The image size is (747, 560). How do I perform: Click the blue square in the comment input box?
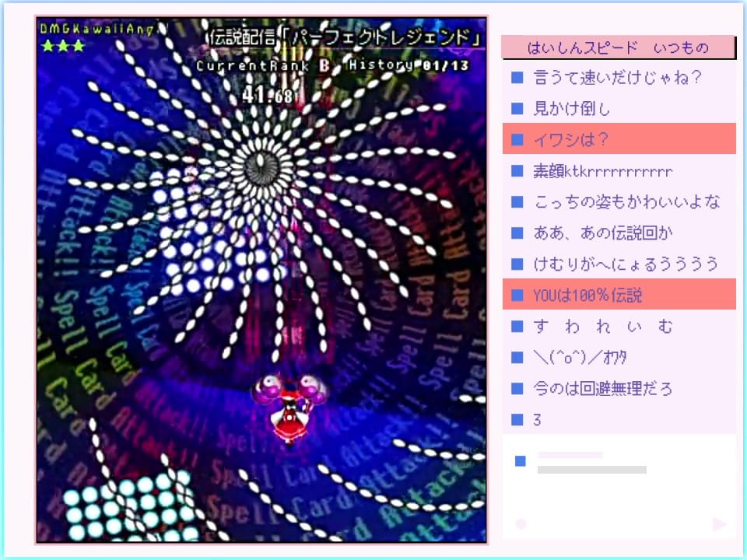pyautogui.click(x=520, y=461)
